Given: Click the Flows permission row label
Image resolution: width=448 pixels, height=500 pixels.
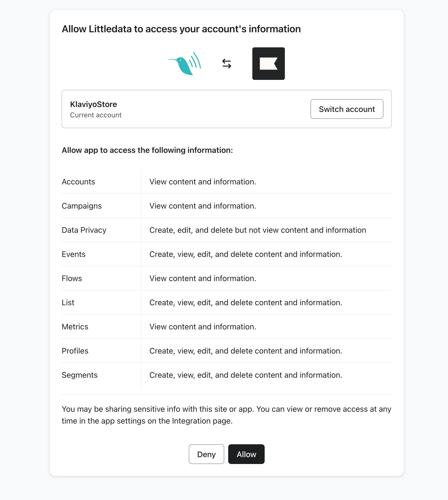Looking at the screenshot, I should (72, 278).
